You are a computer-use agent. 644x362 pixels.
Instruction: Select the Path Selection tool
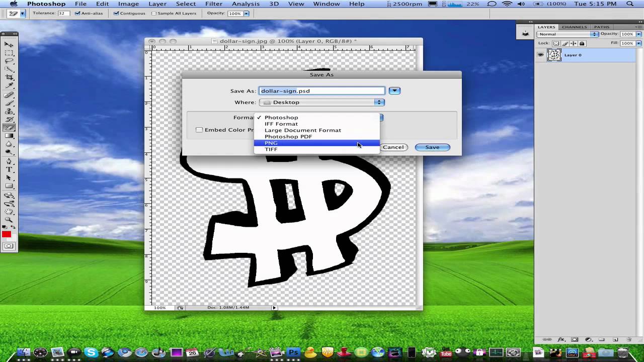coord(9,178)
